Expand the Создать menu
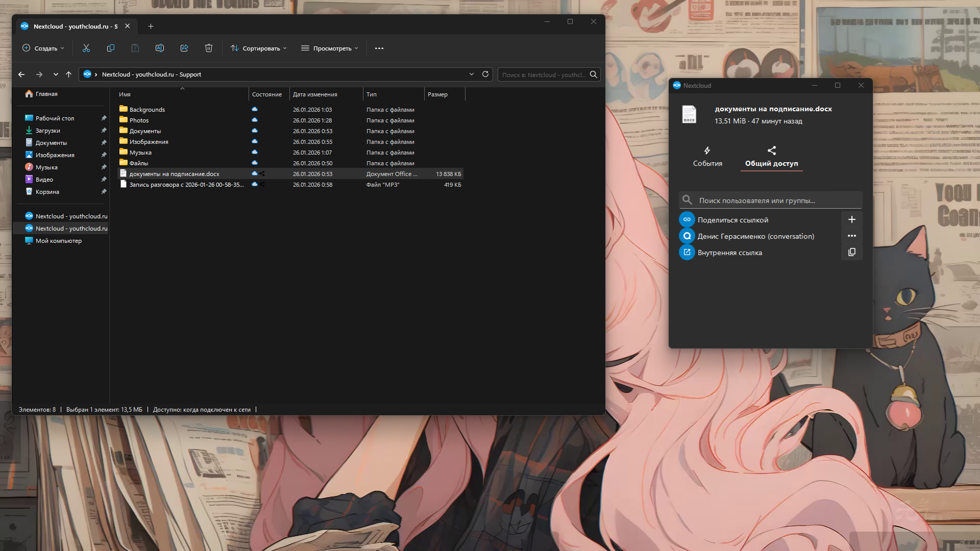Viewport: 980px width, 551px height. pos(43,48)
